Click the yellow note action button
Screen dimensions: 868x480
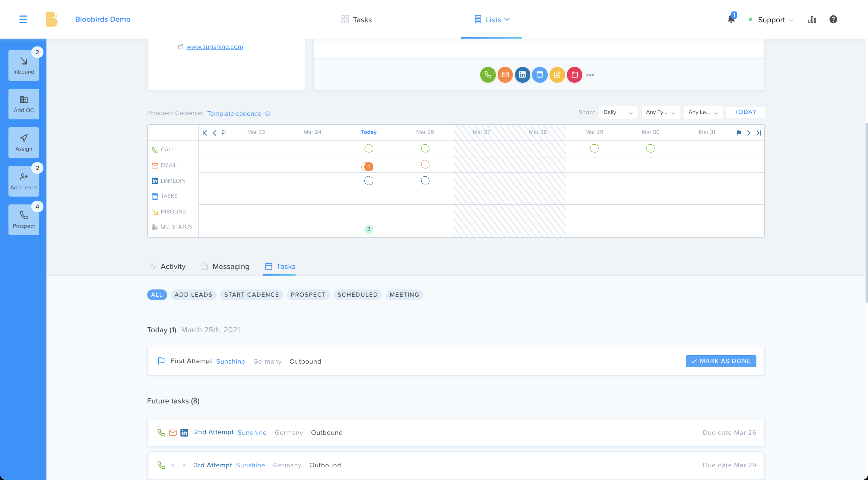[x=557, y=75]
